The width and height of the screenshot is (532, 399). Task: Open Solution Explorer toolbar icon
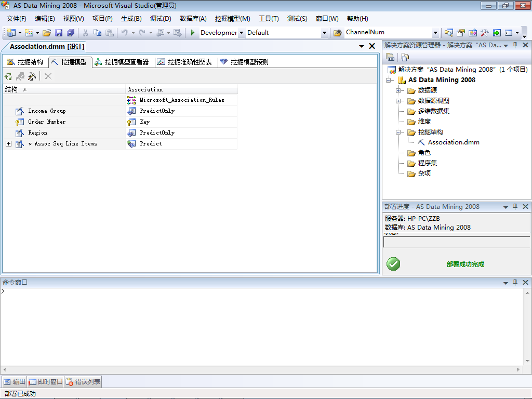click(448, 33)
